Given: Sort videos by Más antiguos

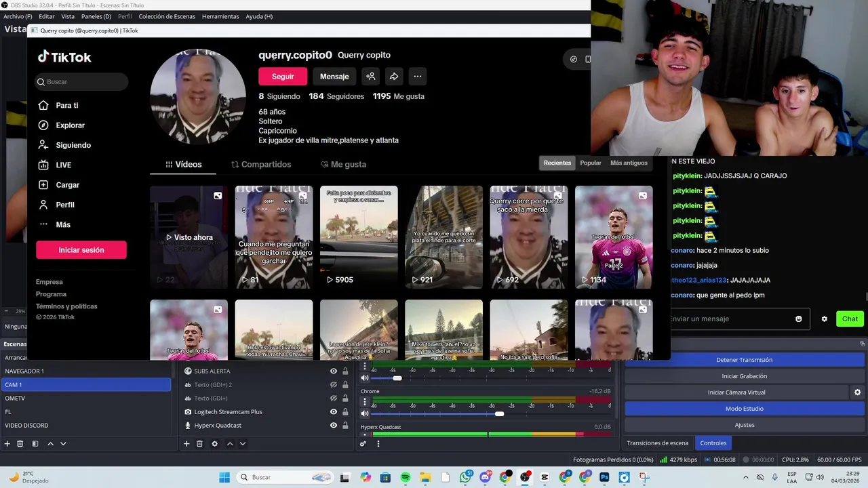Looking at the screenshot, I should [629, 163].
